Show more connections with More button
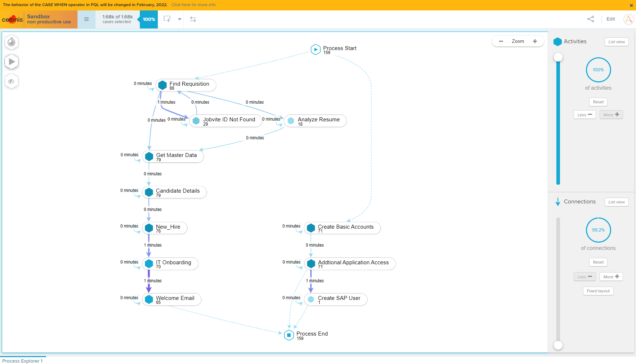The width and height of the screenshot is (636, 364). click(x=611, y=277)
